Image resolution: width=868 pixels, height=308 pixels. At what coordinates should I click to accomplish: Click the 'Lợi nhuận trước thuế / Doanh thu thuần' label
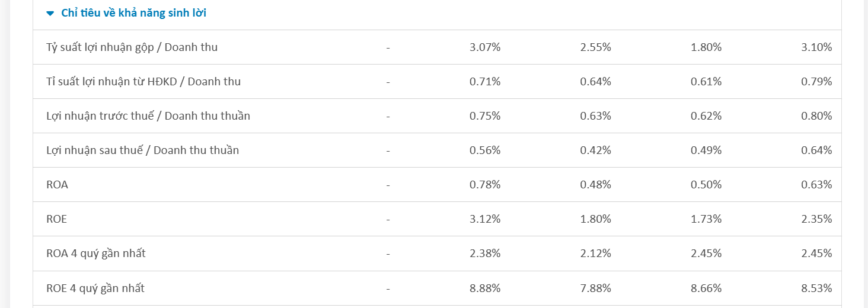pyautogui.click(x=148, y=116)
